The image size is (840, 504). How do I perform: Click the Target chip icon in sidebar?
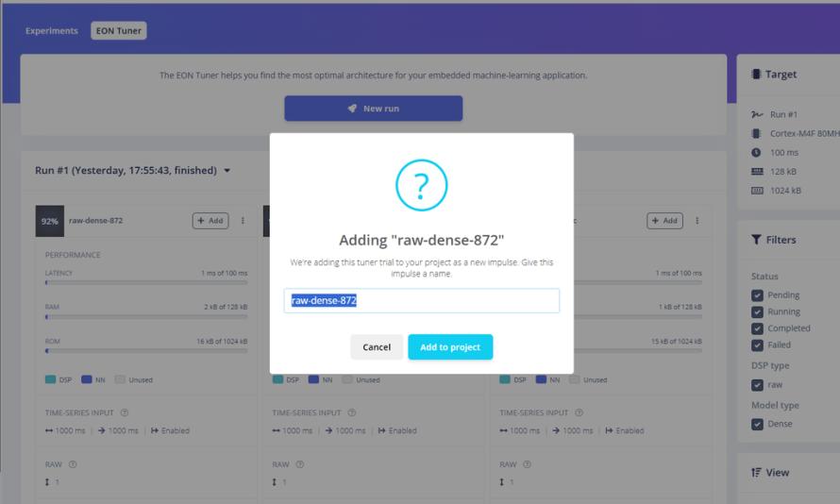tap(756, 74)
